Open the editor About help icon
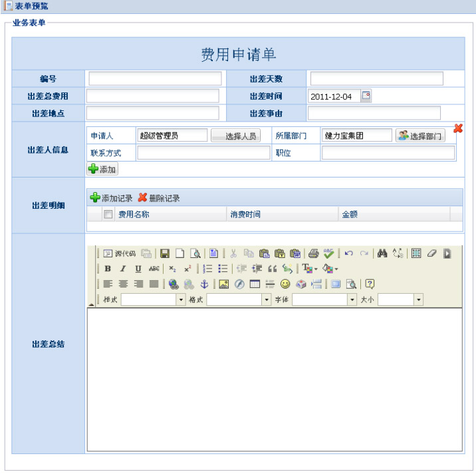Viewport: 476px width, 474px height. pyautogui.click(x=370, y=285)
